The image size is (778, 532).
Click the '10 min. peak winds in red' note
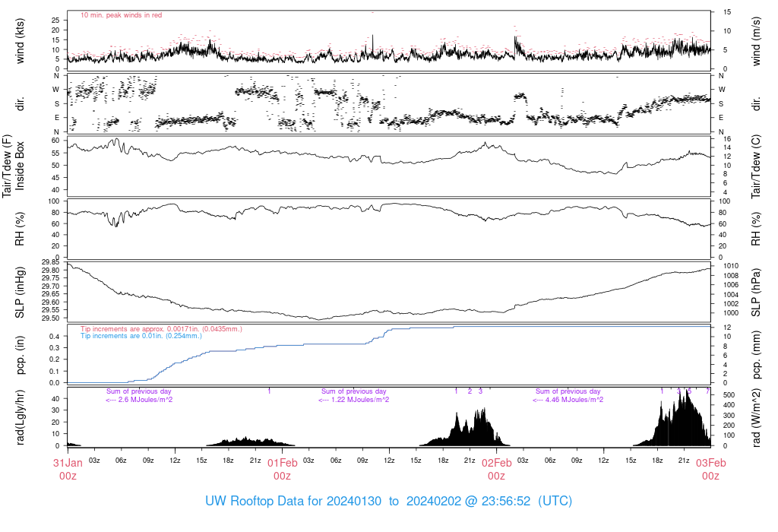[x=122, y=15]
